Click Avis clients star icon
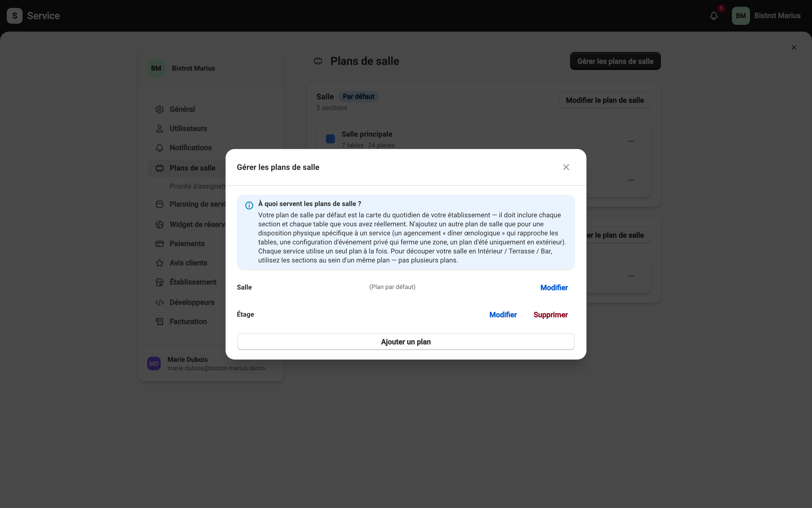The height and width of the screenshot is (508, 812). 159,263
